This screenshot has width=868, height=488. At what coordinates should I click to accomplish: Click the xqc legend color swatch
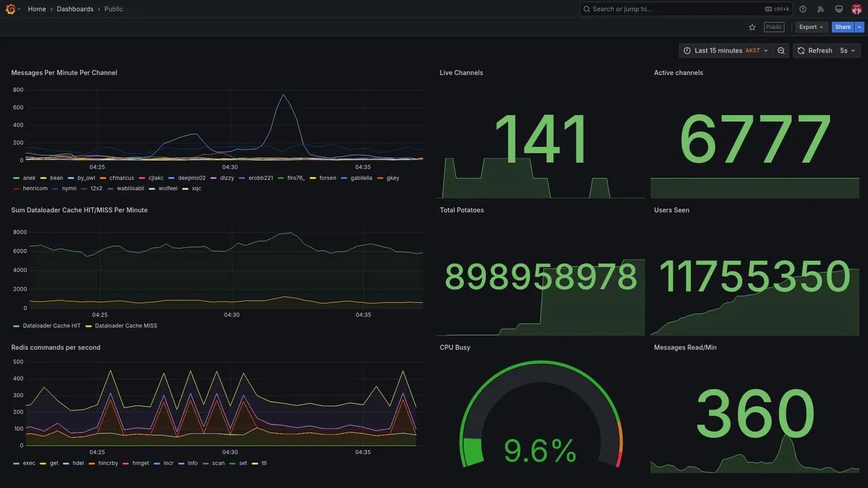(186, 188)
